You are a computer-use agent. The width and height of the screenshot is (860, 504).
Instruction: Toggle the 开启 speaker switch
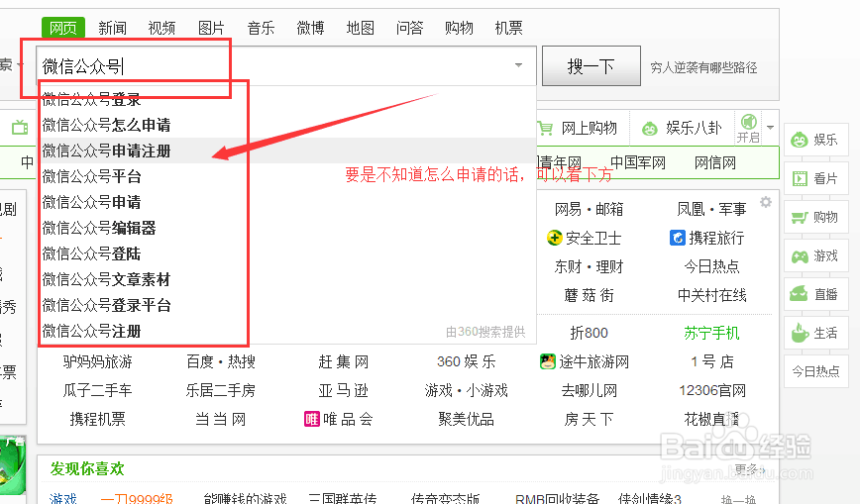(749, 129)
